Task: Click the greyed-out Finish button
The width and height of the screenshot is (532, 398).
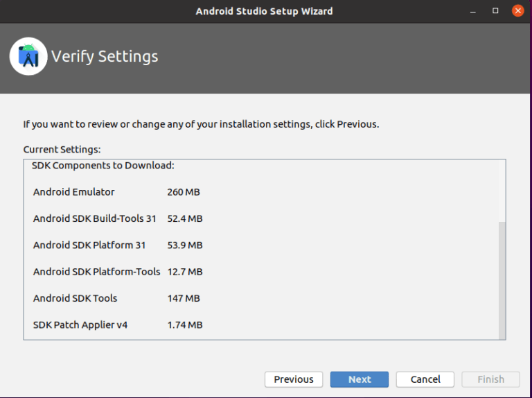Action: click(490, 379)
